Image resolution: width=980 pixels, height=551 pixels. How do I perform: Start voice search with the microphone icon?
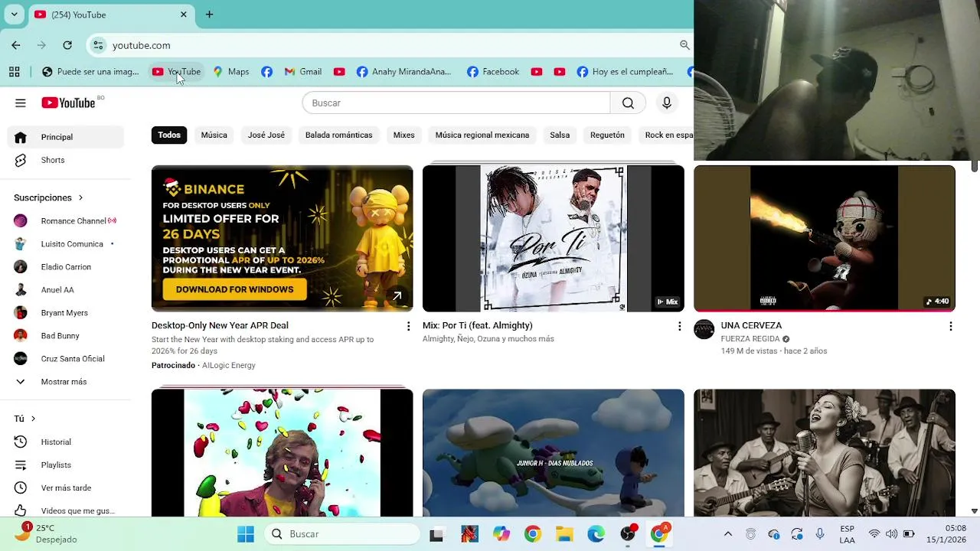(x=667, y=103)
